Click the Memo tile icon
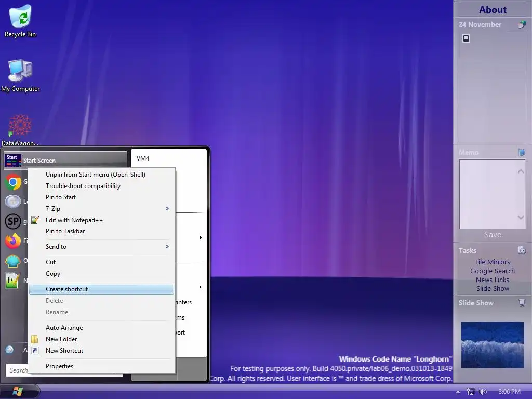Image resolution: width=532 pixels, height=399 pixels. coord(522,152)
